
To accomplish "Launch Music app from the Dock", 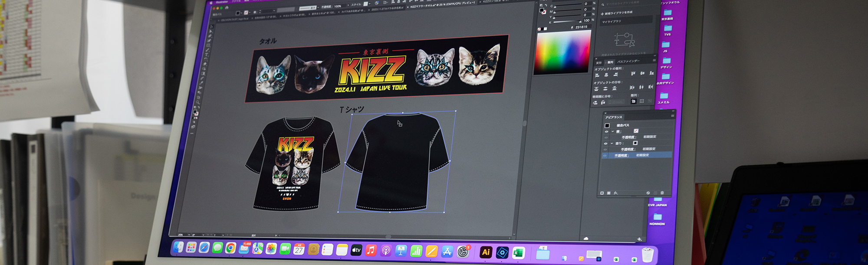I will (371, 250).
